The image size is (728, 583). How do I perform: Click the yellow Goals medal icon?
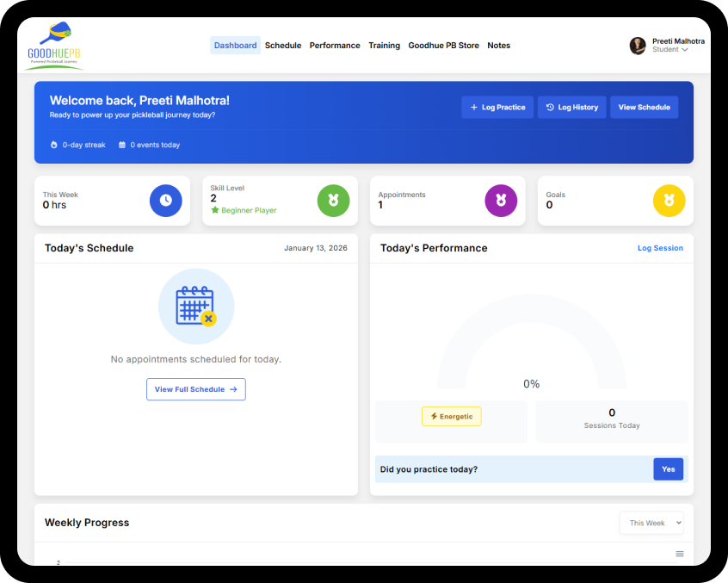(x=669, y=201)
